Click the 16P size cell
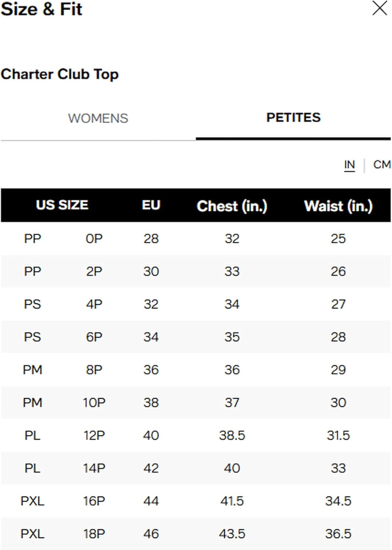This screenshot has width=392, height=550. click(x=94, y=501)
